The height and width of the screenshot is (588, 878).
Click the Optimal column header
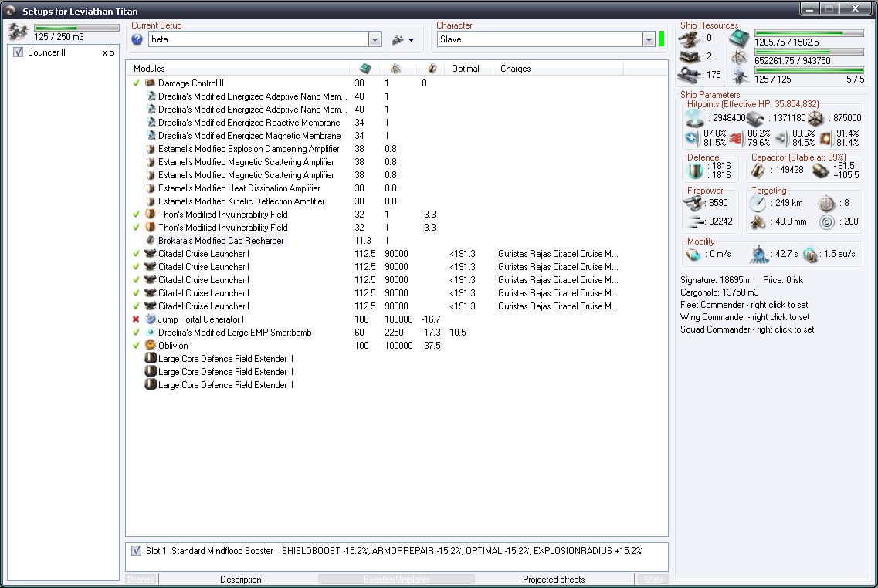pos(468,68)
